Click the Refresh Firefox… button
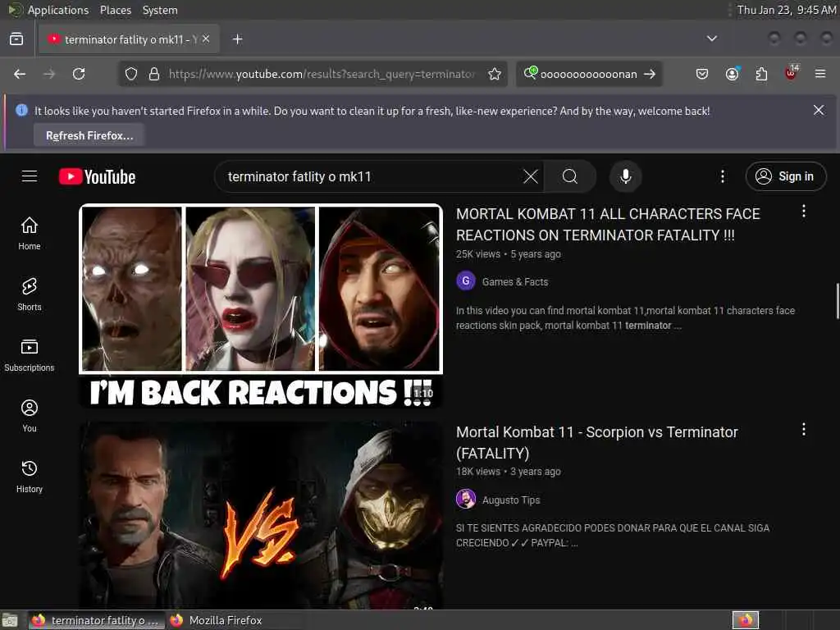This screenshot has width=840, height=630. click(x=89, y=135)
